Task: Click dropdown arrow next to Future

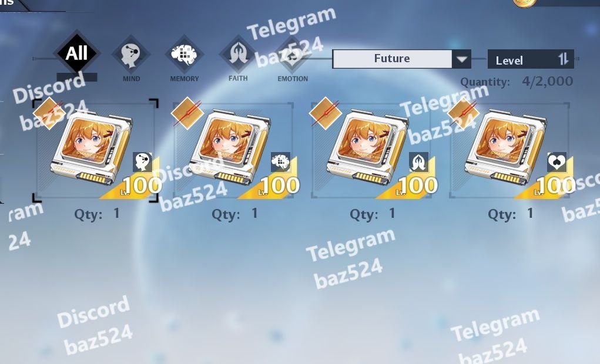Action: point(462,59)
